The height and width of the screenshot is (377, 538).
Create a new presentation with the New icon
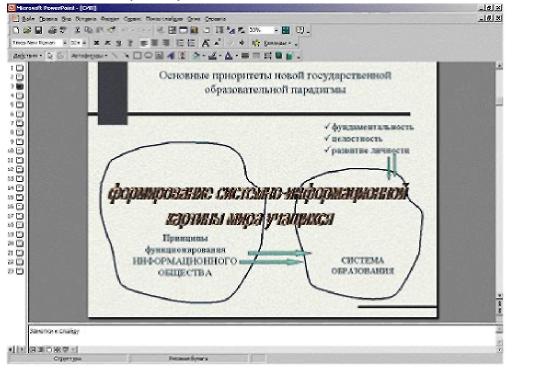pyautogui.click(x=16, y=31)
